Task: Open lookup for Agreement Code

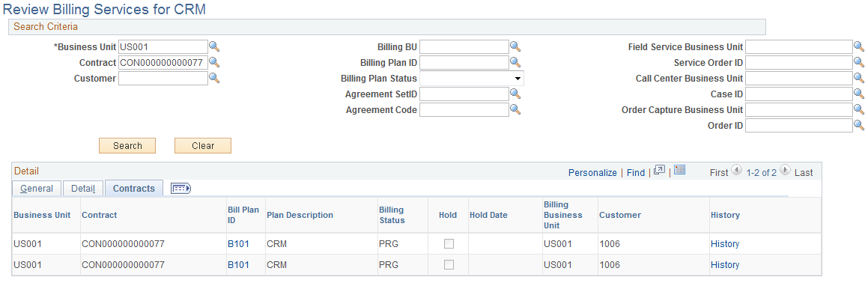Action: point(515,109)
